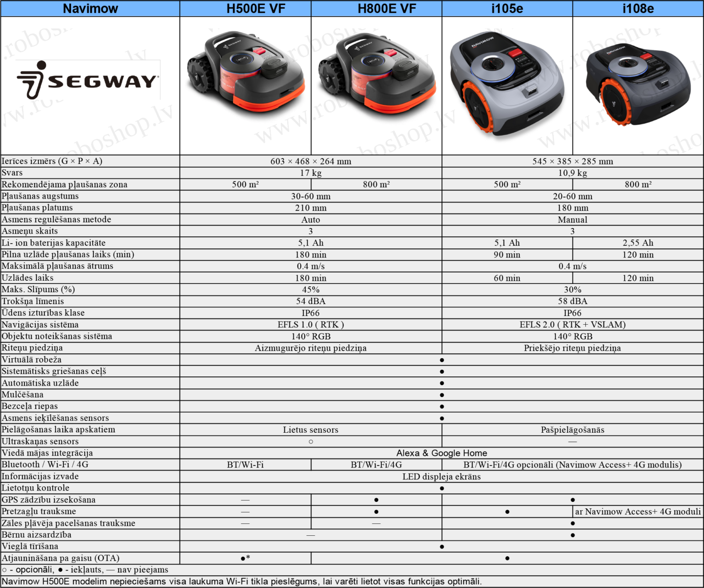Click the 'Auto' blade adjustment cell

pyautogui.click(x=311, y=220)
